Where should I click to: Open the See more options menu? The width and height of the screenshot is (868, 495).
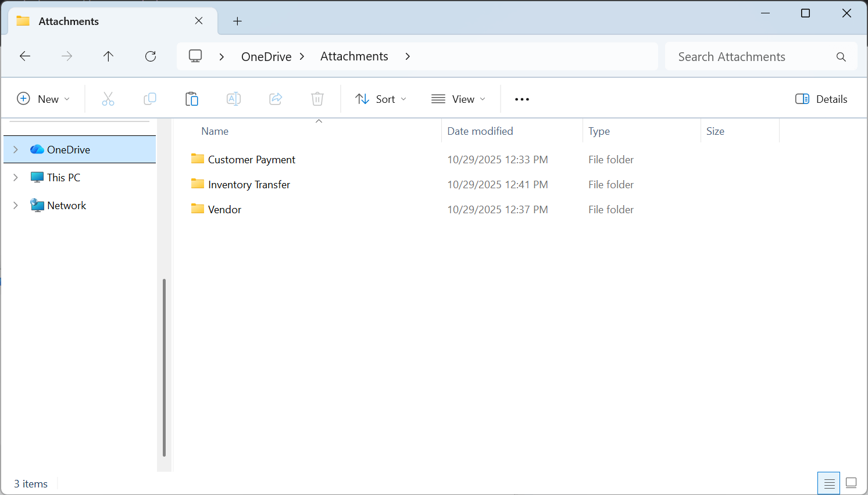tap(522, 99)
